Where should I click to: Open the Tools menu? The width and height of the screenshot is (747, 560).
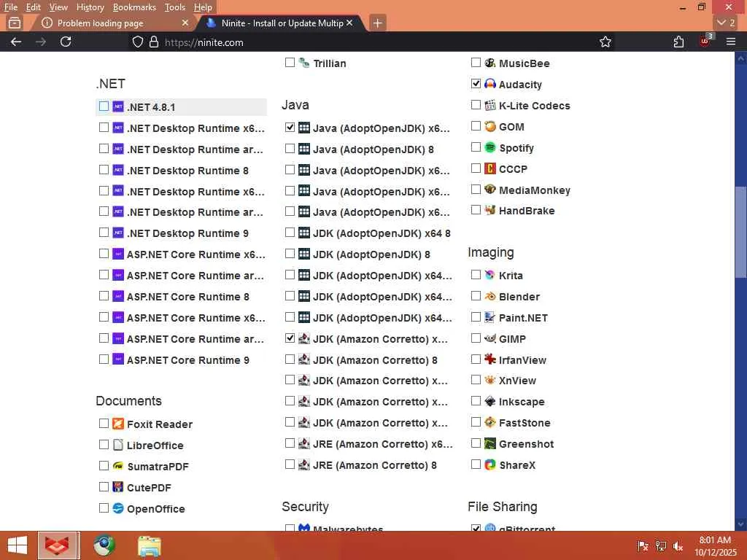[175, 7]
